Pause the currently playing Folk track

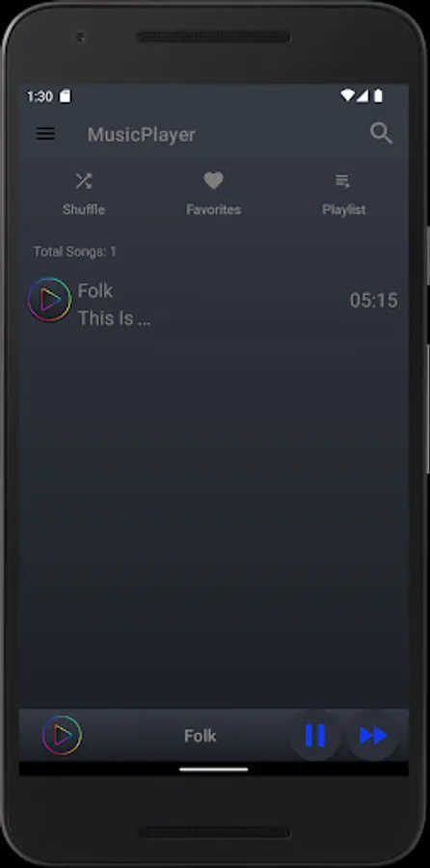[x=315, y=735]
